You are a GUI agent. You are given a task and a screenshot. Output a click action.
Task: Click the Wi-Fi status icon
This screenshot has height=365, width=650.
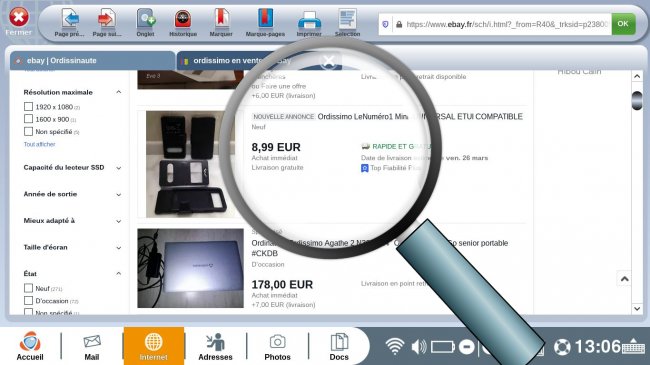(395, 346)
